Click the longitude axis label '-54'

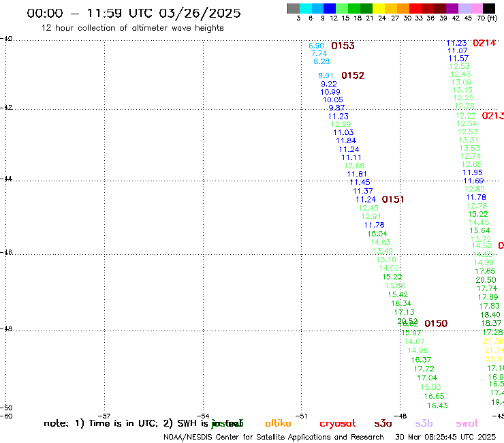coord(204,416)
